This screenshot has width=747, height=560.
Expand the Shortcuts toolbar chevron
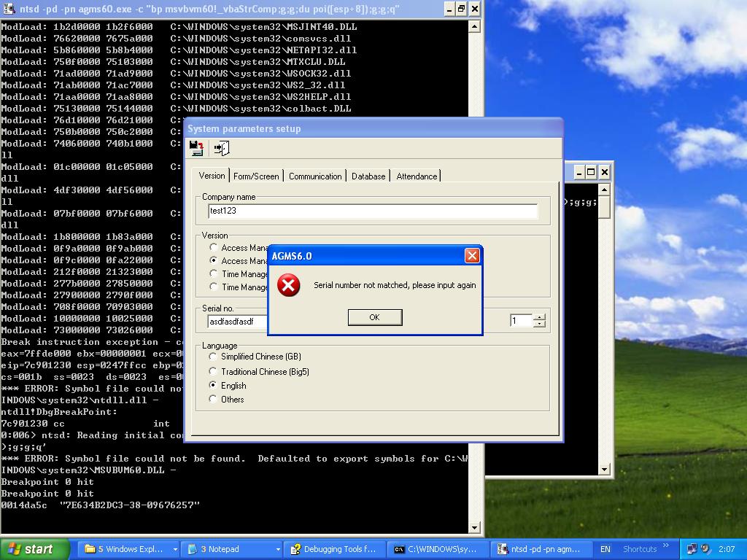[666, 545]
